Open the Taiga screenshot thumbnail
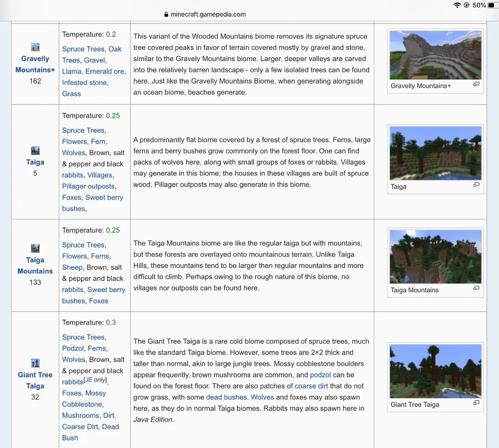Screen dimensions: 499x448 coord(435,153)
